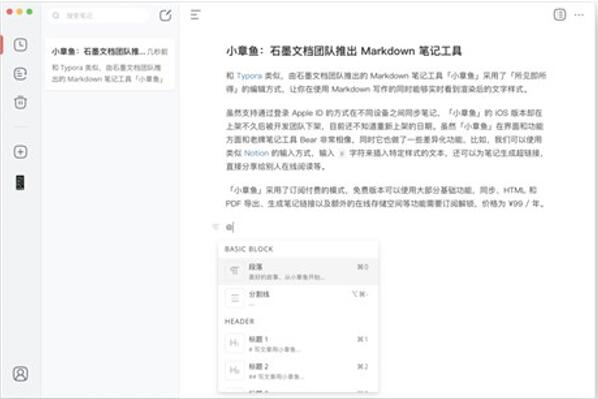Click the panel icon beside the ellipsis

[559, 15]
